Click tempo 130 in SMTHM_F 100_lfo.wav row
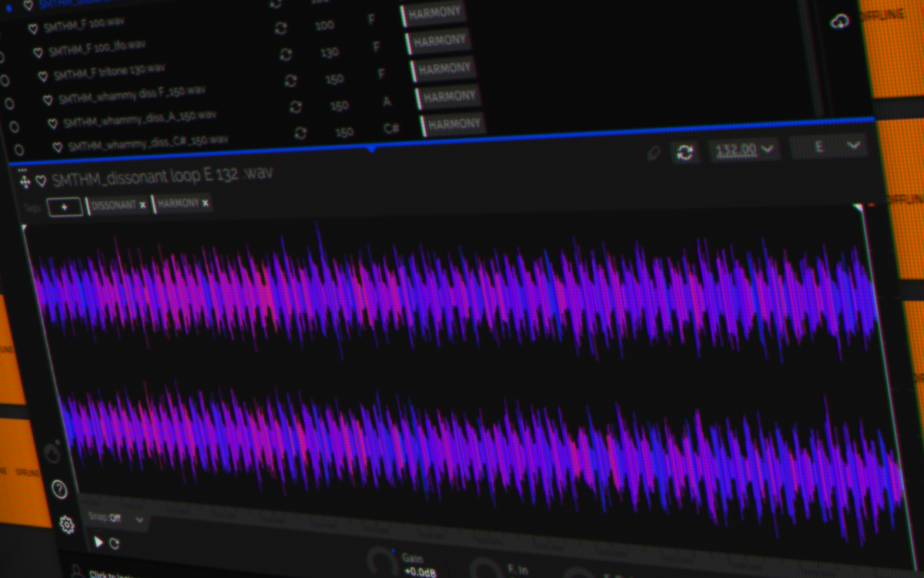Image resolution: width=924 pixels, height=578 pixels. click(x=330, y=52)
